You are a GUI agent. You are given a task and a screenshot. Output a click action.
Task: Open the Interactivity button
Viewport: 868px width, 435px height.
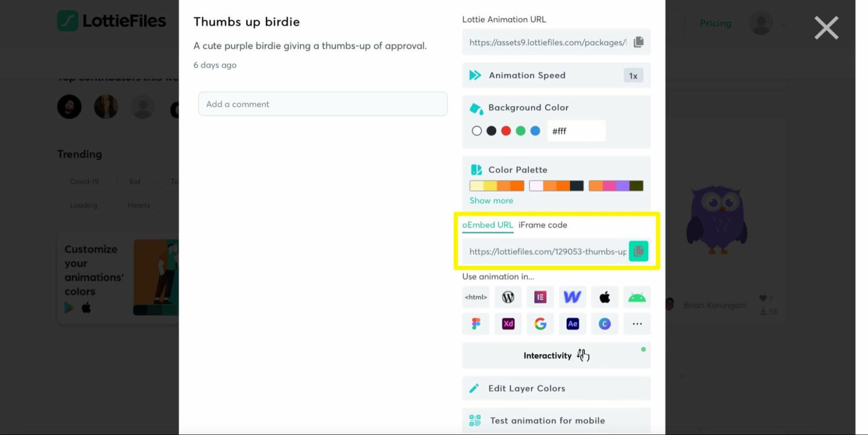pos(556,355)
